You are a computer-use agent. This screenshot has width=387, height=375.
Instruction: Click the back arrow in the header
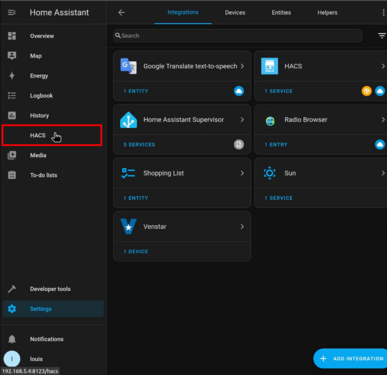(122, 13)
